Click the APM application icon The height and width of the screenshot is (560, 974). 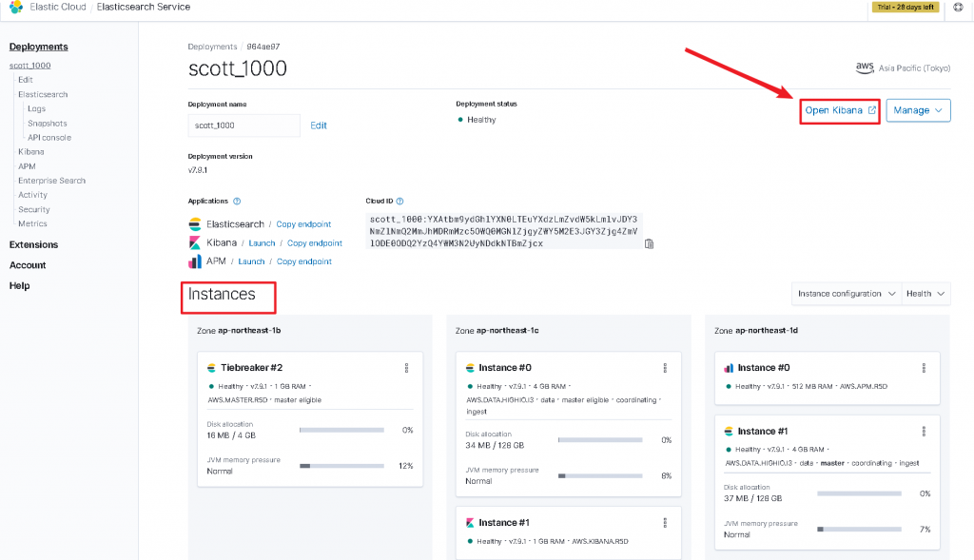[x=195, y=261]
